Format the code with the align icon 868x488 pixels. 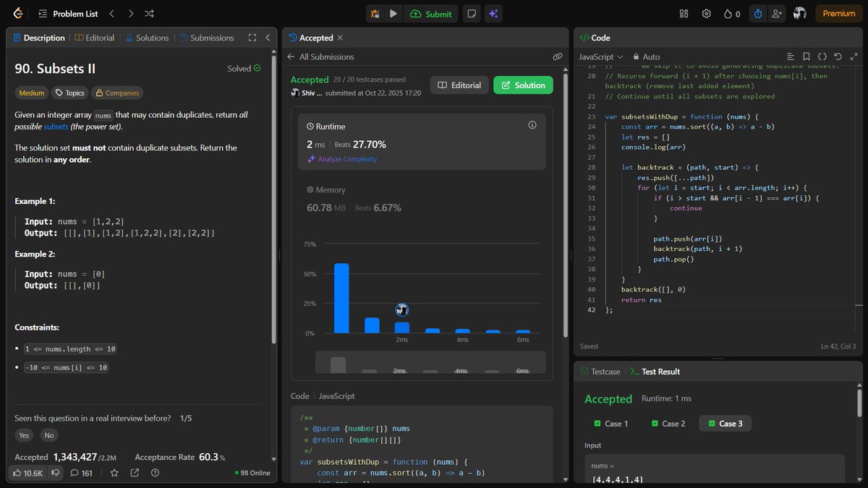tap(791, 56)
